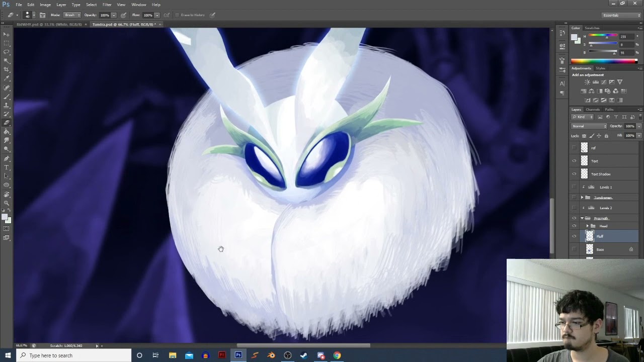This screenshot has height=362, width=644.
Task: Open the Filter menu
Action: tap(107, 5)
